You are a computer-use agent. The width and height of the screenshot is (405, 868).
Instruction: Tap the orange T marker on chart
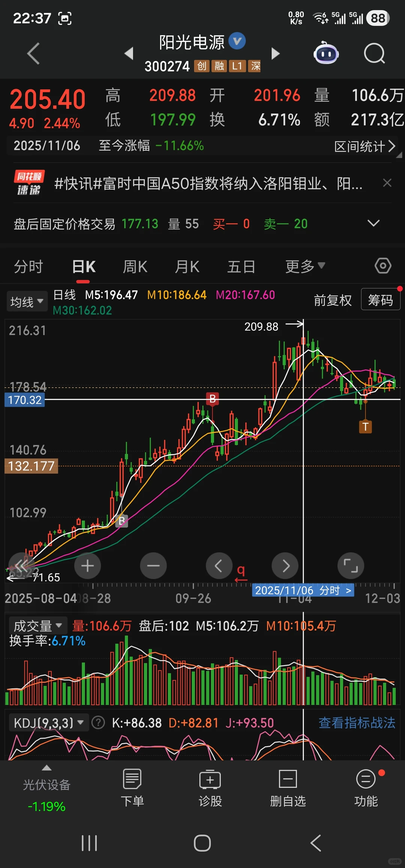tap(365, 427)
